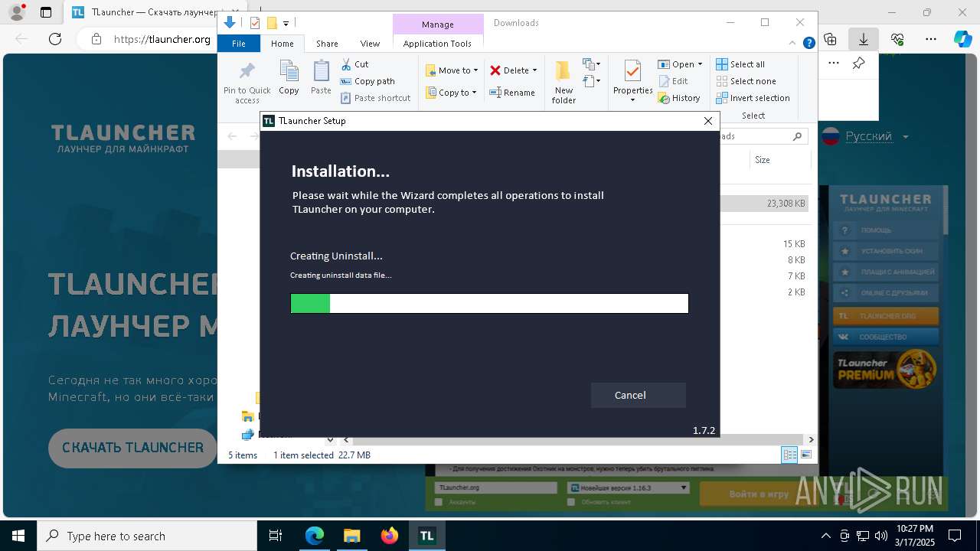Switch Explorer to large icons view

tap(805, 455)
